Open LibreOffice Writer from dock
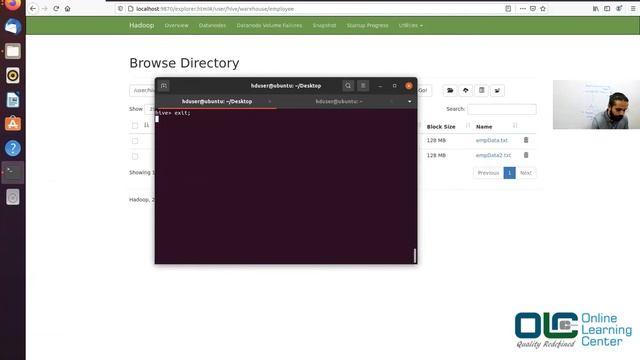Viewport: 640px width, 360px height. pyautogui.click(x=13, y=100)
